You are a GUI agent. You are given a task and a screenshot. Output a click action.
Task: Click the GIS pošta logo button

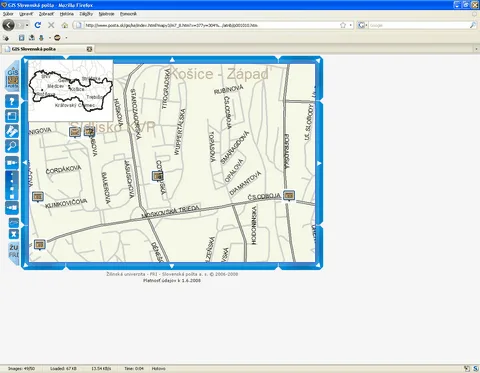click(13, 77)
